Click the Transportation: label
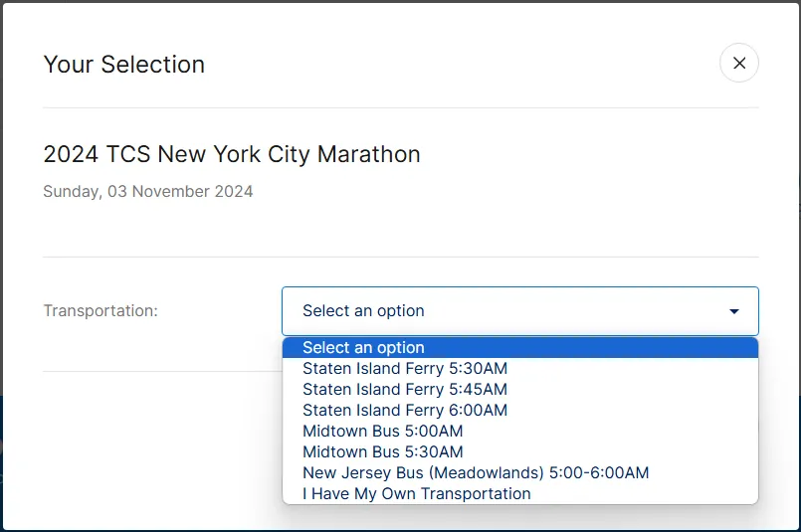This screenshot has height=532, width=801. 100,311
